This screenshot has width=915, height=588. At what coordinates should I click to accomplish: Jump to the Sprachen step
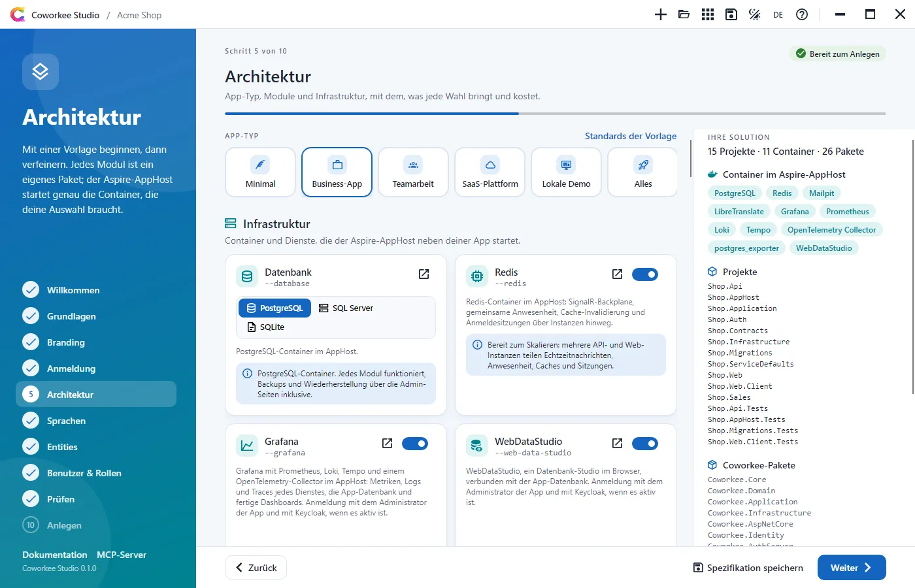pyautogui.click(x=96, y=420)
